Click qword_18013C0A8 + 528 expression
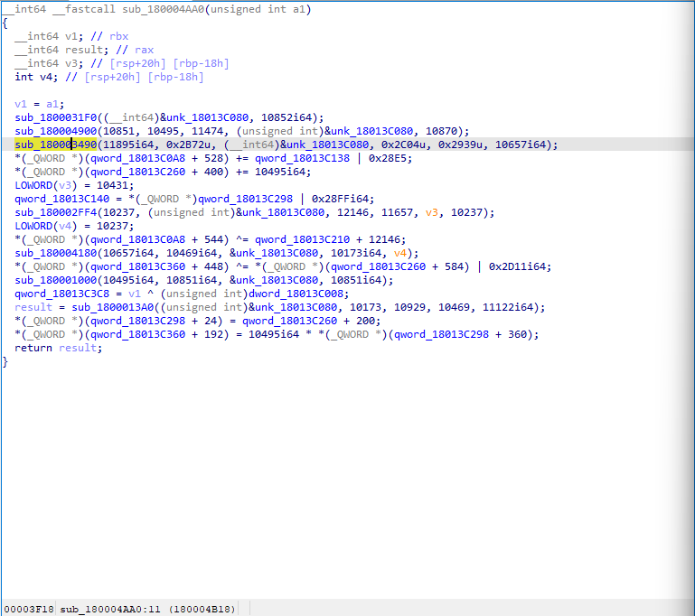Image resolution: width=695 pixels, height=616 pixels. point(156,159)
